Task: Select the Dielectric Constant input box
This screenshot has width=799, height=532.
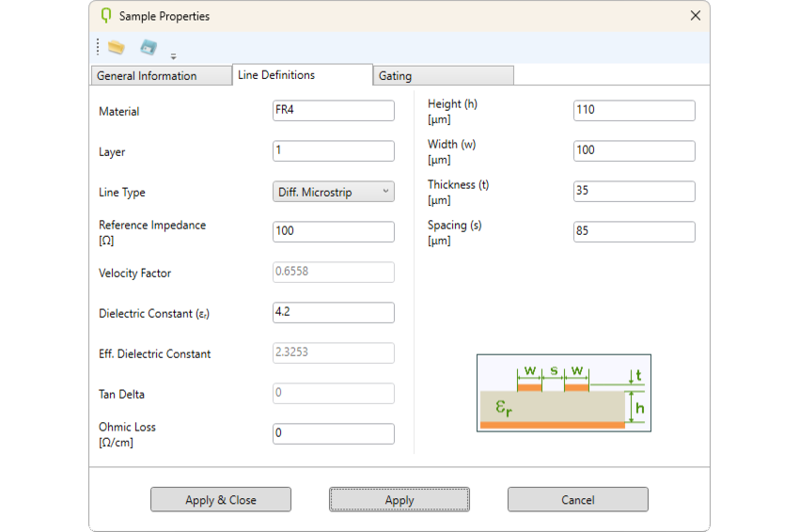Action: point(334,313)
